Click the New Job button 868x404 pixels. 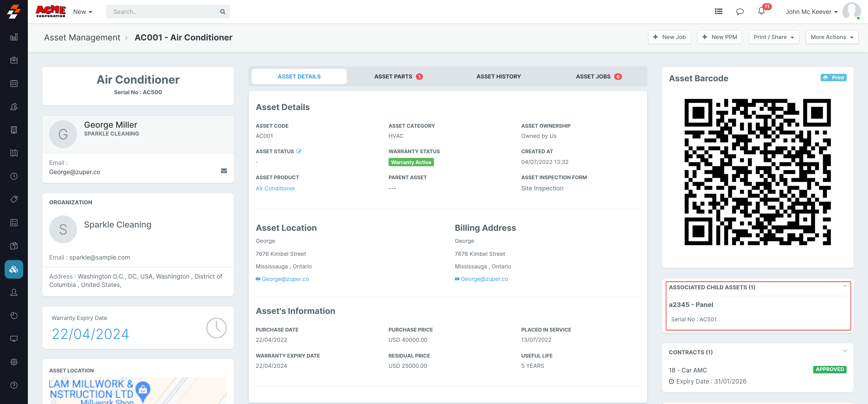[x=669, y=37]
